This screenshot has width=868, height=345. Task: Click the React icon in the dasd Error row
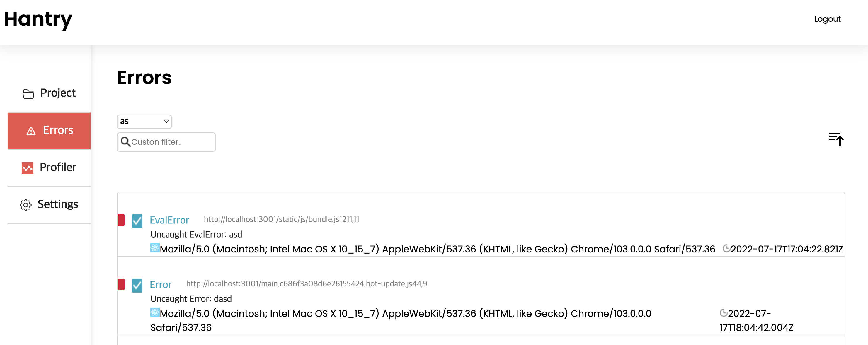[x=155, y=312]
